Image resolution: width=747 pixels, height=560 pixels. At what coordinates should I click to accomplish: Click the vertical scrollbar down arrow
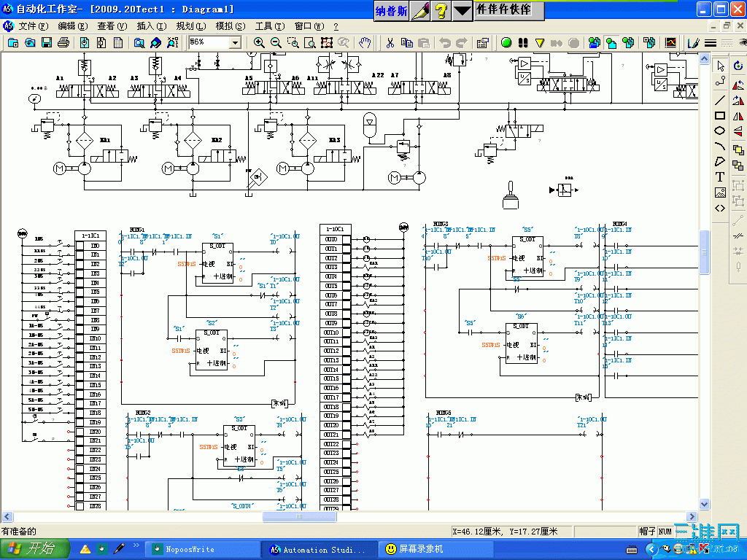(x=704, y=504)
